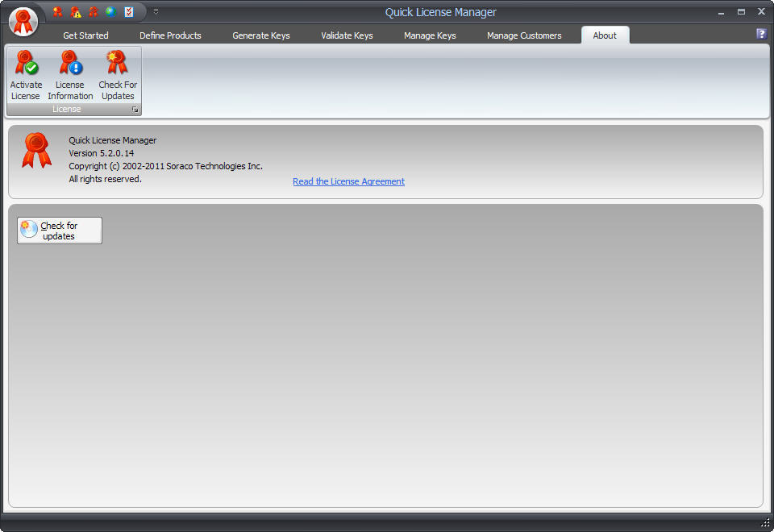The height and width of the screenshot is (532, 774).
Task: Switch to Manage Customers tab
Action: 524,35
